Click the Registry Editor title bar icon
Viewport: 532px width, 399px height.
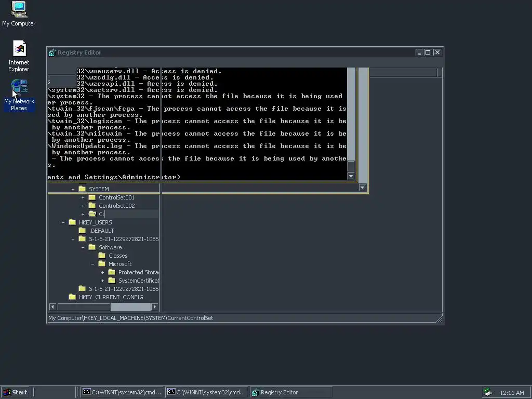coord(52,52)
